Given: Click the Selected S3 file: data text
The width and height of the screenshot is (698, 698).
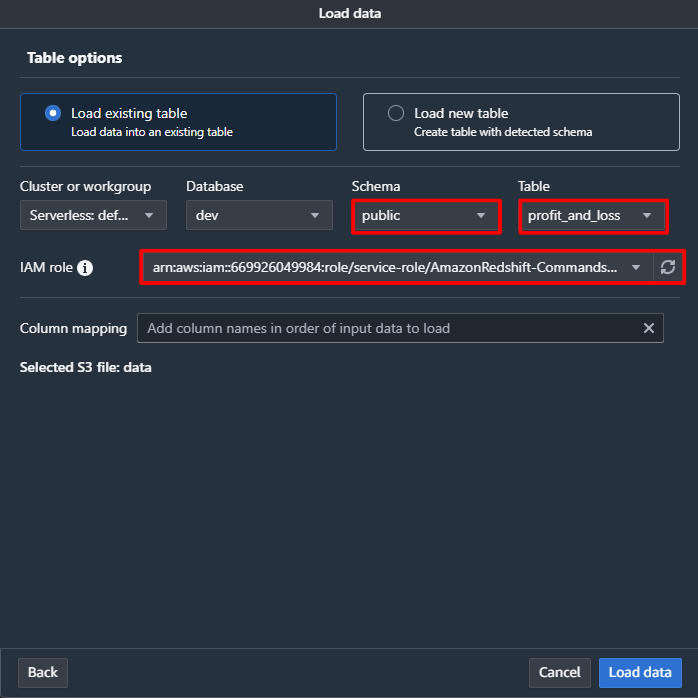Looking at the screenshot, I should [x=86, y=367].
